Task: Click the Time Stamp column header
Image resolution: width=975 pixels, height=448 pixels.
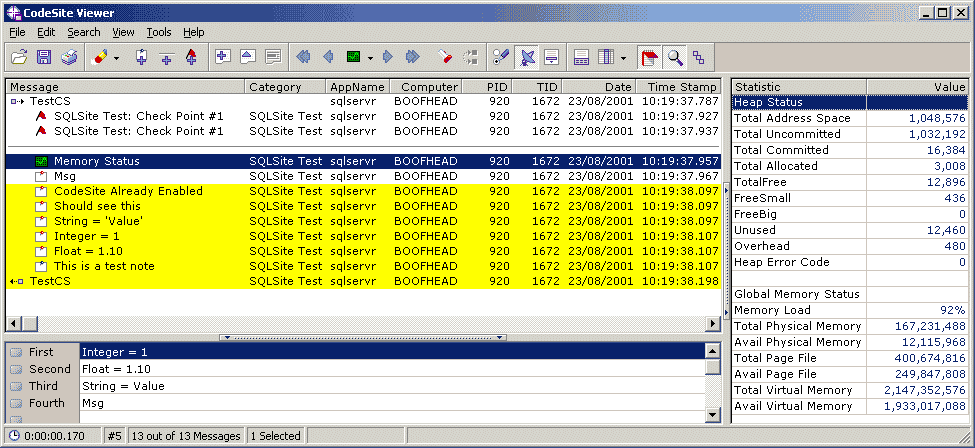Action: [681, 87]
